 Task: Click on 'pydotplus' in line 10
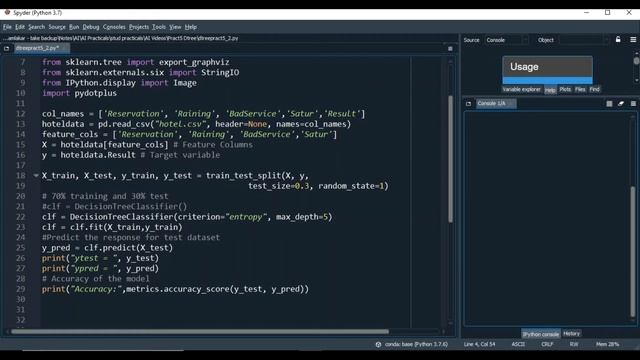96,93
